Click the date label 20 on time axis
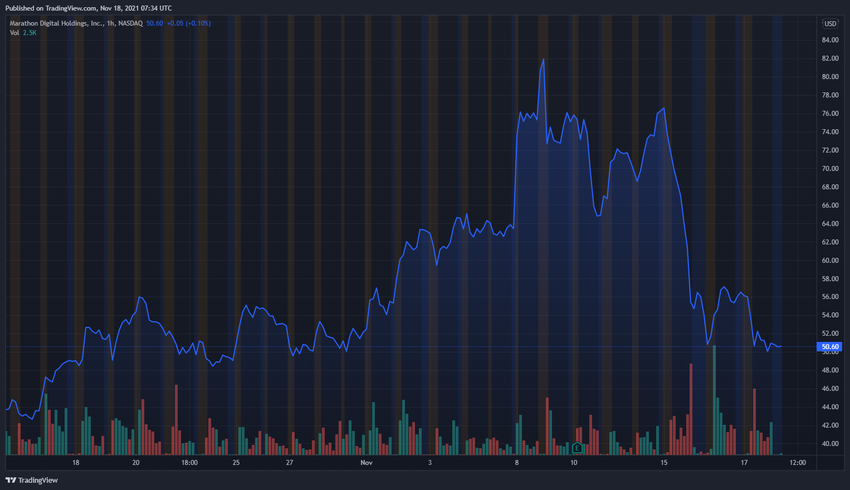The image size is (850, 490). click(x=136, y=463)
